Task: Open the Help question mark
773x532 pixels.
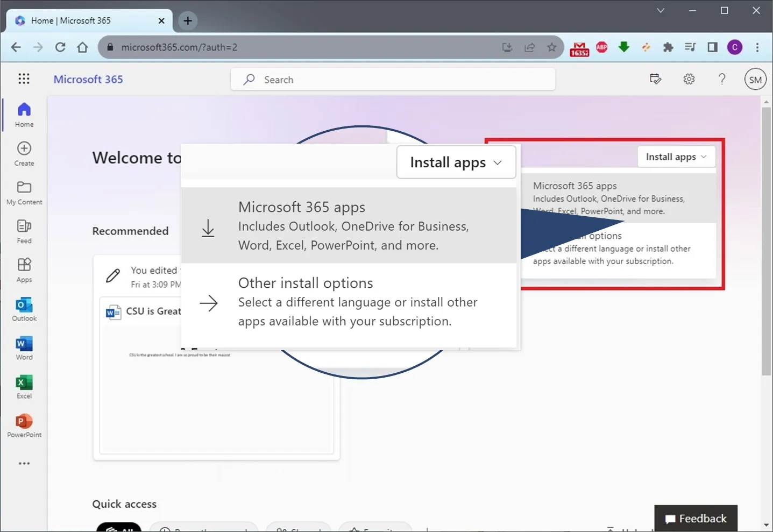Action: point(722,79)
